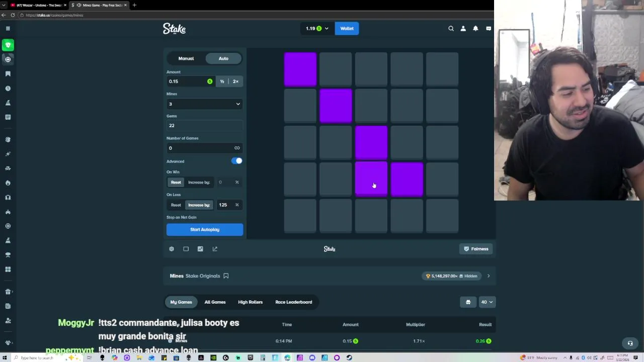Toggle the Advanced switch
Viewport: 644px width, 362px height.
pos(236,161)
